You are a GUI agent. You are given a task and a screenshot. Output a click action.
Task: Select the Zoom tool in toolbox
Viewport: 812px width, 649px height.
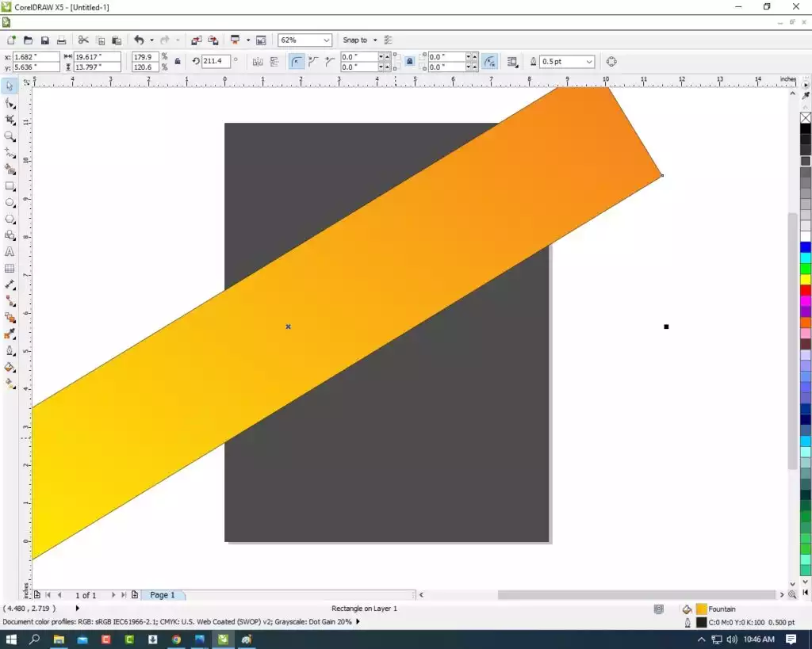pos(10,136)
